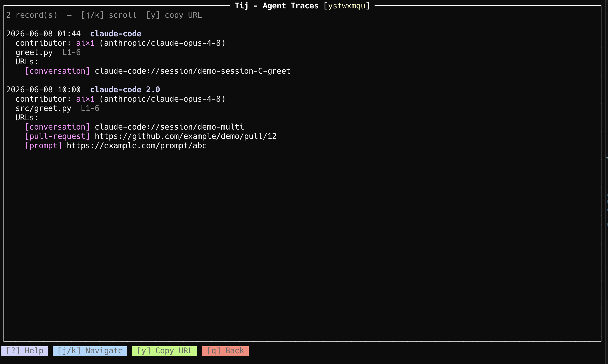608x364 pixels.
Task: Click the greet.py file name in the 01:44 record
Action: tap(34, 52)
